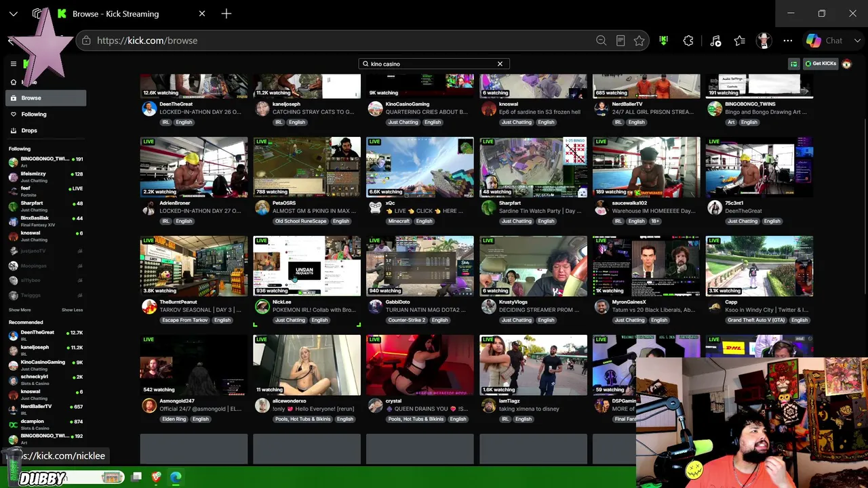
Task: Click the green Kick download extension icon
Action: 663,41
